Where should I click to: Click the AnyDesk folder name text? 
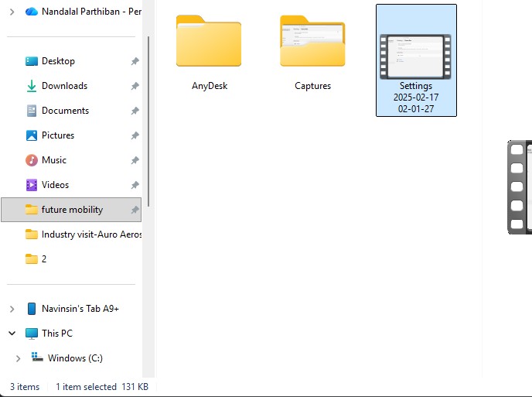click(x=210, y=86)
